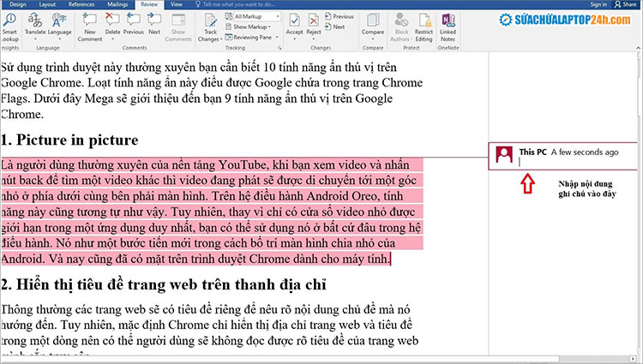Open the References tab
Viewport: 643px width, 364px height.
(81, 4)
